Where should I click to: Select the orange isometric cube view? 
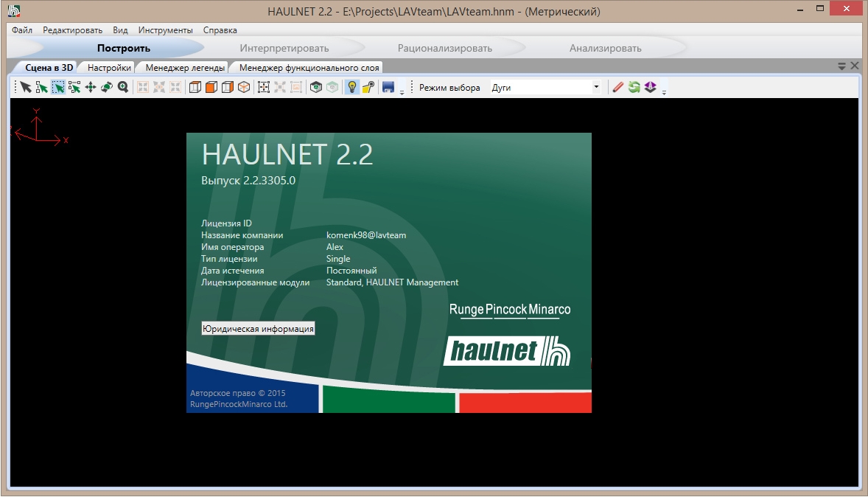click(x=244, y=88)
